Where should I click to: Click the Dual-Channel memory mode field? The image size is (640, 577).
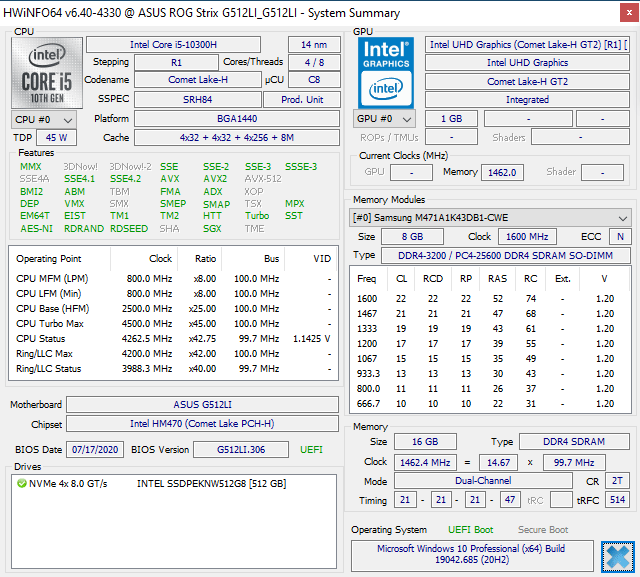[x=483, y=481]
